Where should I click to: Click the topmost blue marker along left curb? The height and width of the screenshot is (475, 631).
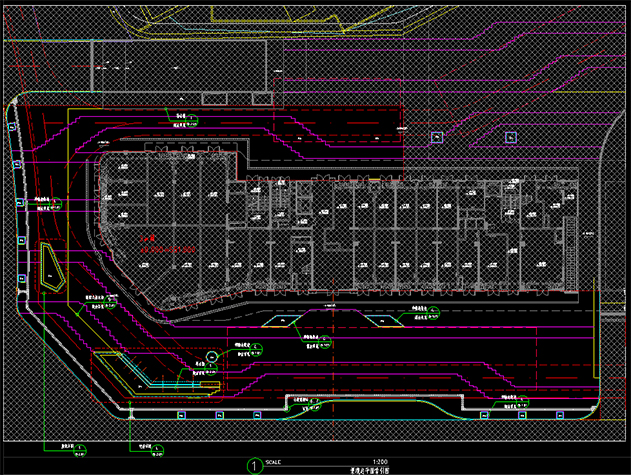point(17,164)
